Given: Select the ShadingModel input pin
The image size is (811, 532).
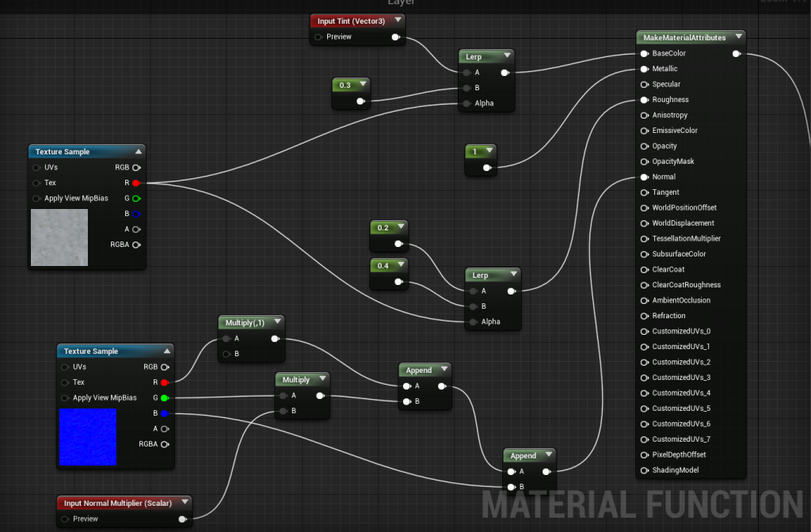Looking at the screenshot, I should [x=645, y=470].
